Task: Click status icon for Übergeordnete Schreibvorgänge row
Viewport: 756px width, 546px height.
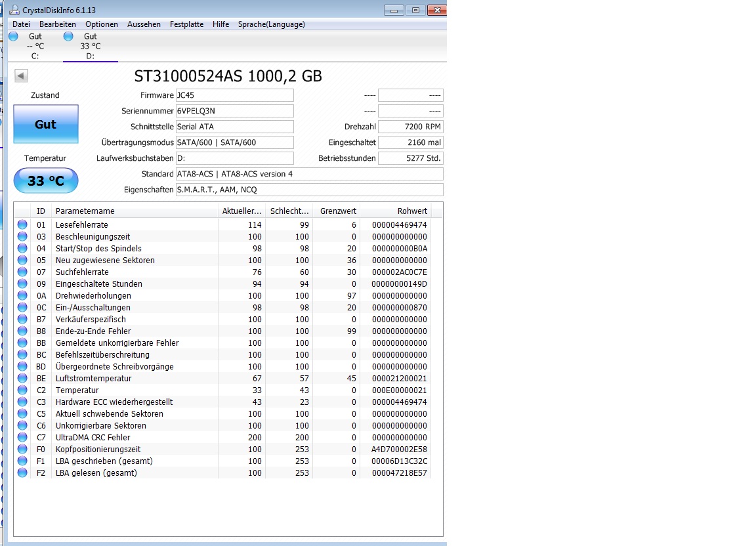Action: (x=22, y=366)
